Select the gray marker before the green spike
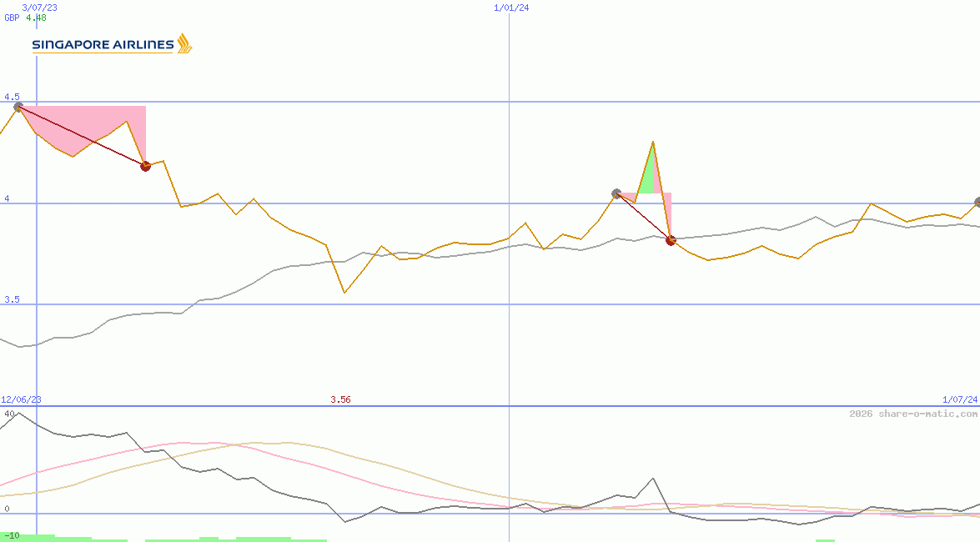 tap(616, 193)
